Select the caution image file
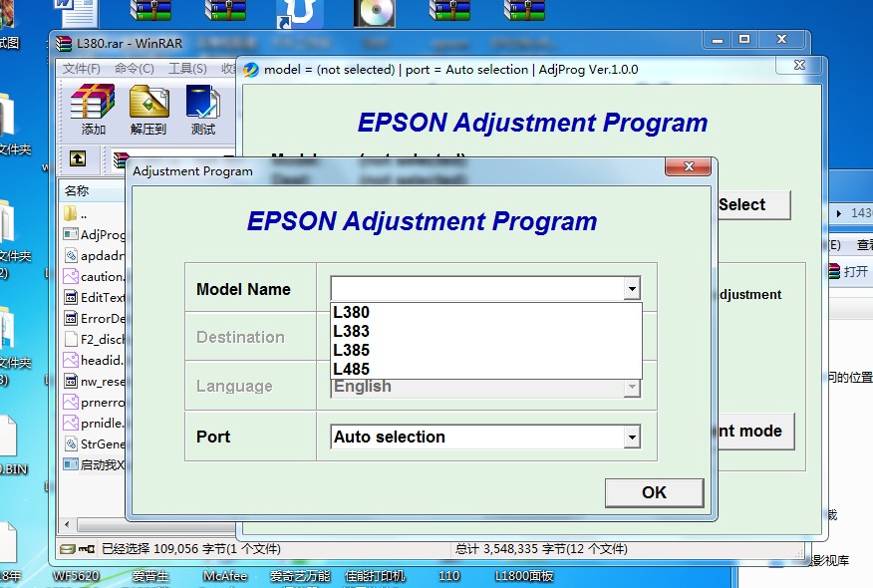This screenshot has height=588, width=873. 94,277
